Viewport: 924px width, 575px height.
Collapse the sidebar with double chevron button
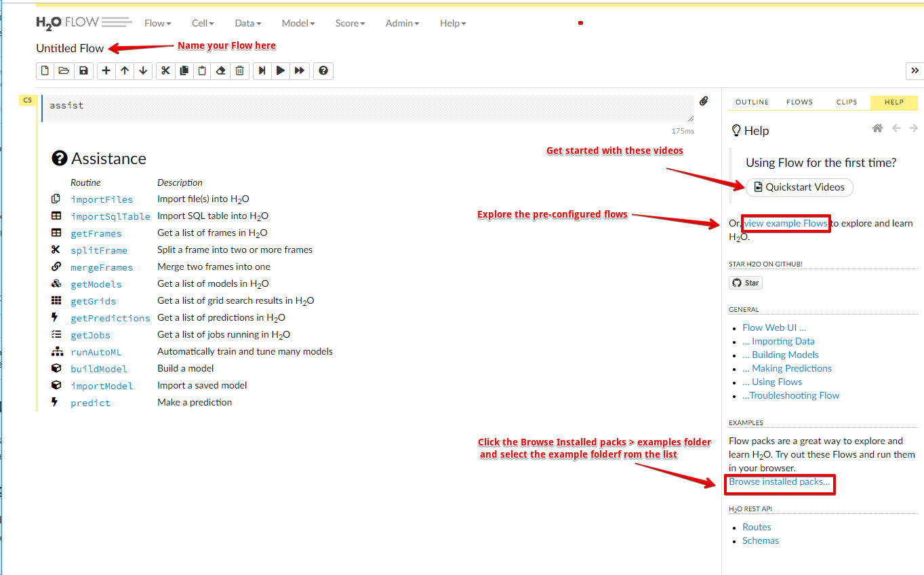(915, 71)
